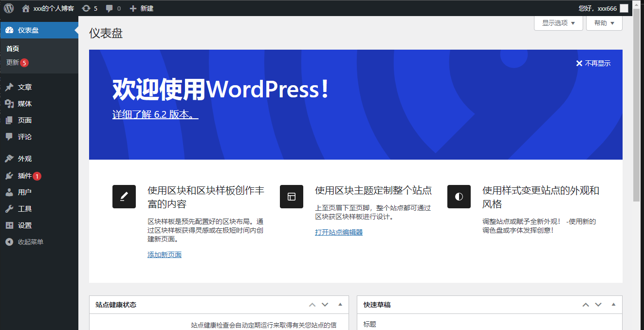Screen dimensions: 644x330
Task: Click the 欢迎使用WordPress! banner title
Action: click(221, 90)
